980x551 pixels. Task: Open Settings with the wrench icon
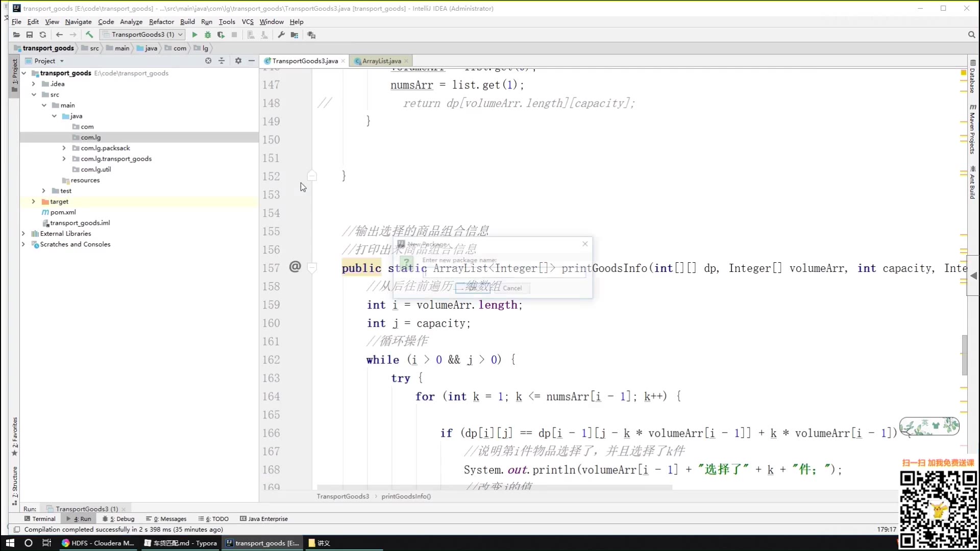(281, 35)
